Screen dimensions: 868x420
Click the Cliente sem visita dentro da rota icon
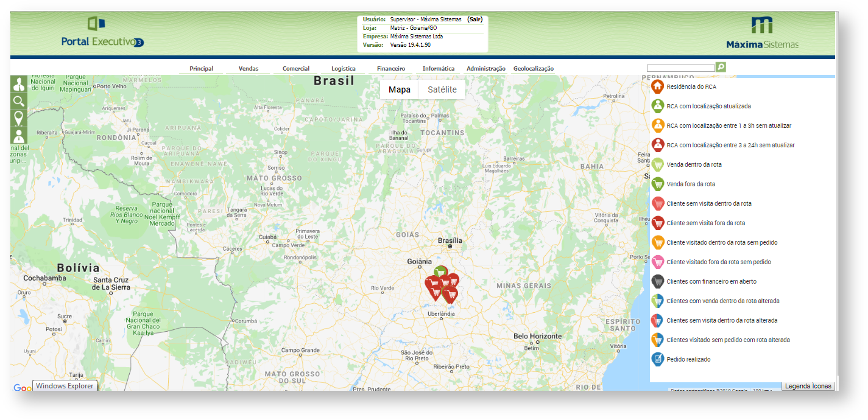tap(657, 203)
